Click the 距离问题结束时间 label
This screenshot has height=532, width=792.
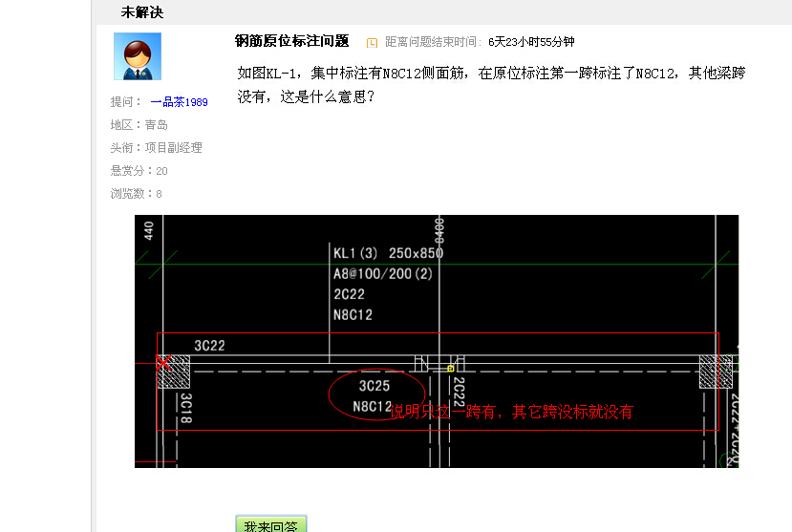click(x=434, y=42)
